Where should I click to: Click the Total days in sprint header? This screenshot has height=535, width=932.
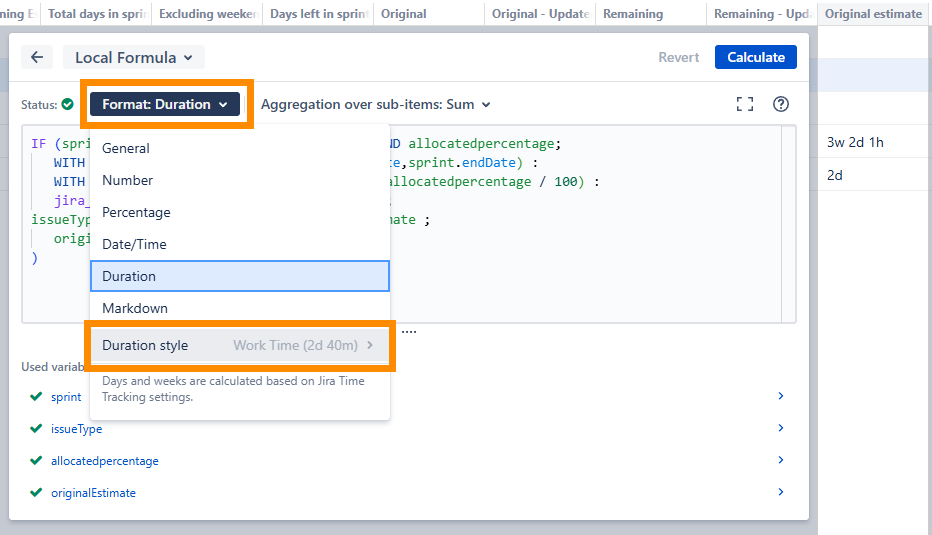(x=97, y=14)
